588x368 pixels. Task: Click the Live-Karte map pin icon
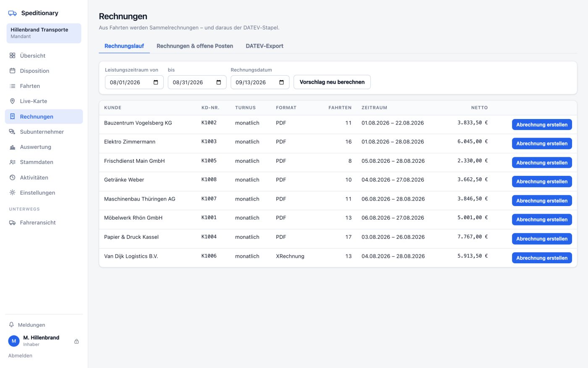point(13,101)
